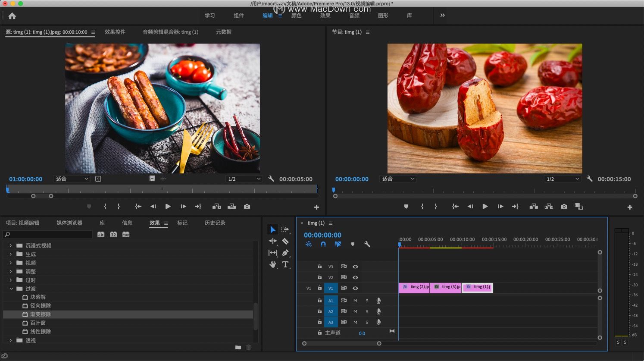Select the Pen tool
The height and width of the screenshot is (361, 644).
[285, 253]
